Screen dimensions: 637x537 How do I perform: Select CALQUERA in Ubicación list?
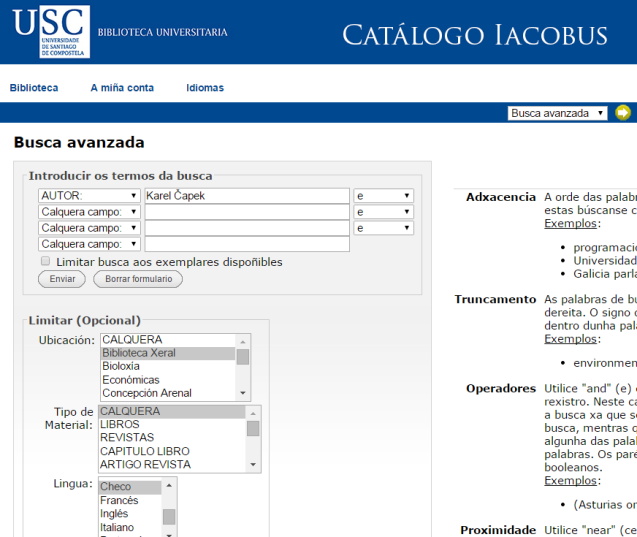pos(168,340)
